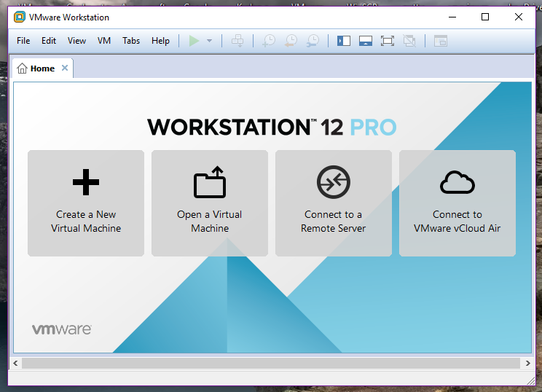The image size is (542, 392).
Task: Open the power options dropdown arrow
Action: (x=209, y=41)
